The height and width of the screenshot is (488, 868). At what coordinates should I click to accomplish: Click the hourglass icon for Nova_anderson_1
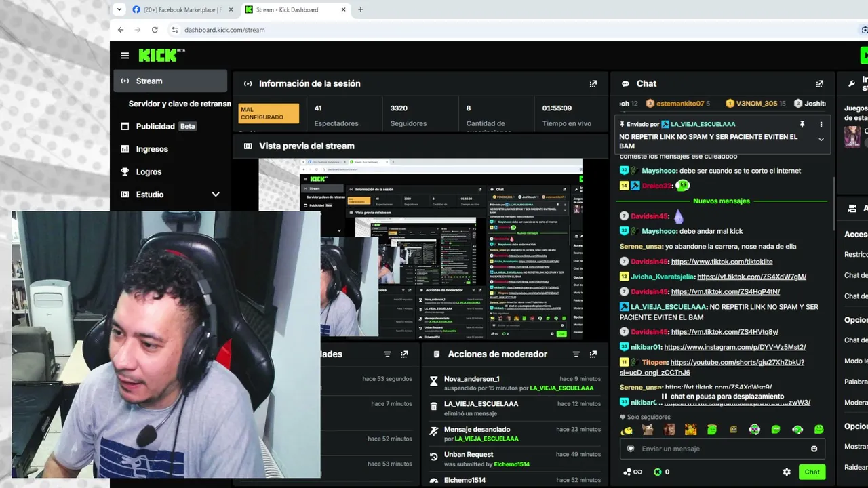(x=434, y=381)
